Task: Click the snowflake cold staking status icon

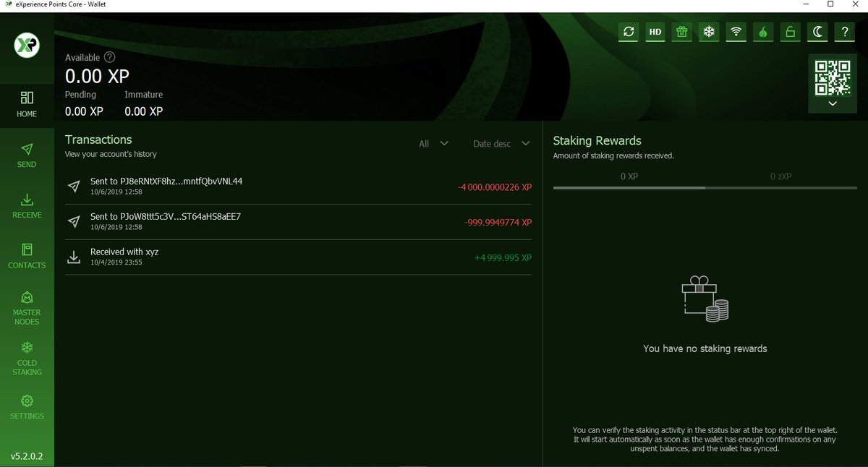Action: click(709, 32)
